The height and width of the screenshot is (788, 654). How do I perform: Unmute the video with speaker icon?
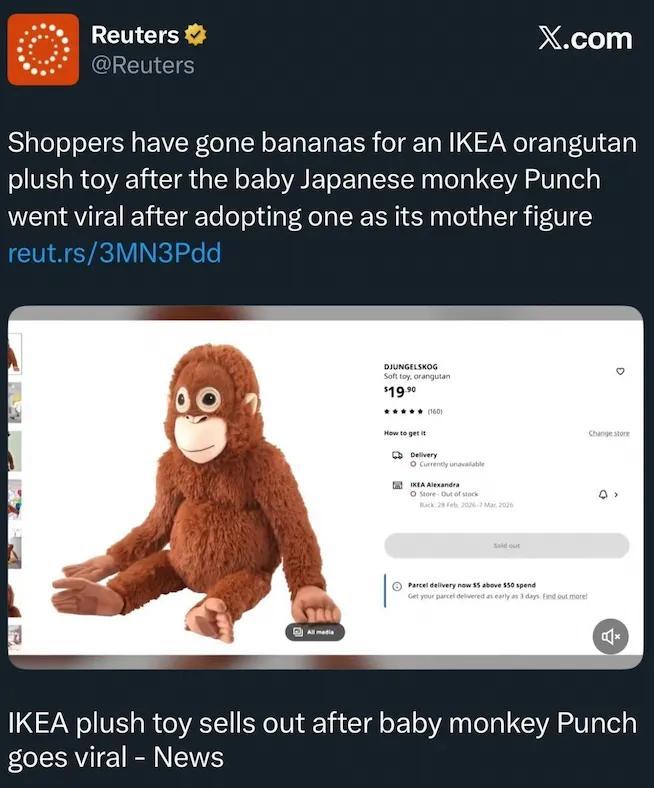(x=610, y=636)
